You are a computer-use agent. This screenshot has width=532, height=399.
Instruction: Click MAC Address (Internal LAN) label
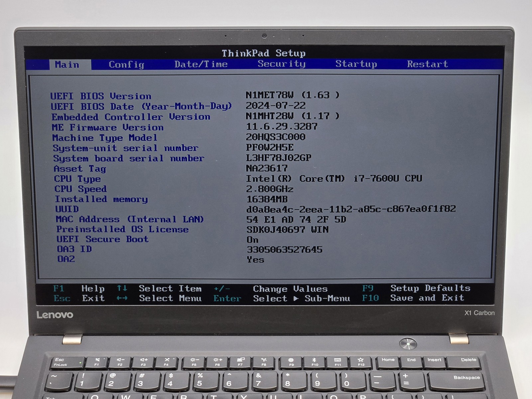click(130, 219)
